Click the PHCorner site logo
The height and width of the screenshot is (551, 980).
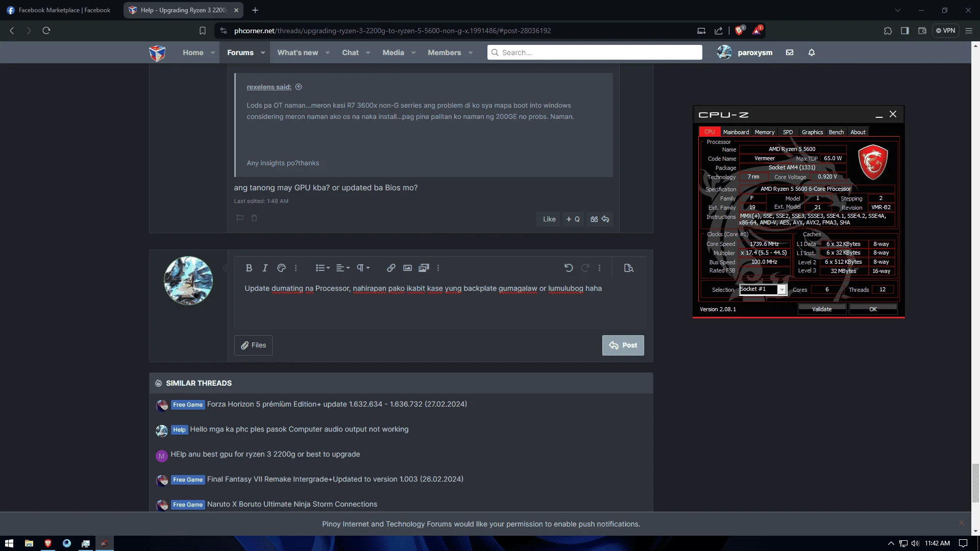tap(157, 53)
